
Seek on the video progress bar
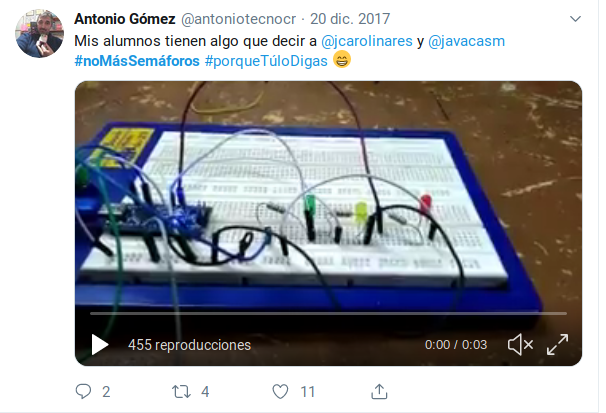(329, 313)
